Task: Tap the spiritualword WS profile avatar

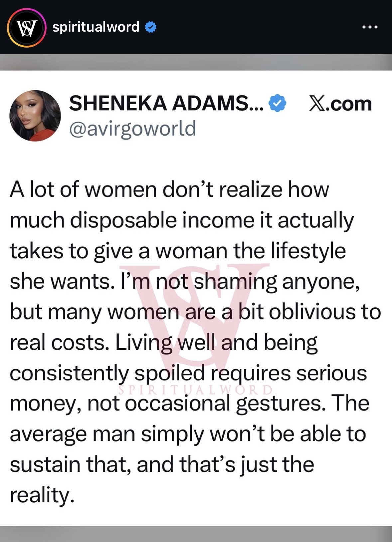Action: (x=26, y=28)
